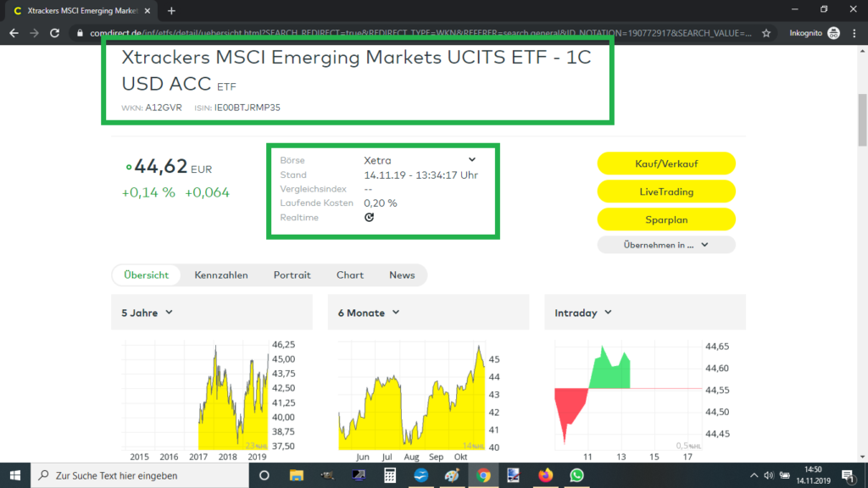This screenshot has height=488, width=868.
Task: Click the browser back arrow
Action: pos(14,33)
